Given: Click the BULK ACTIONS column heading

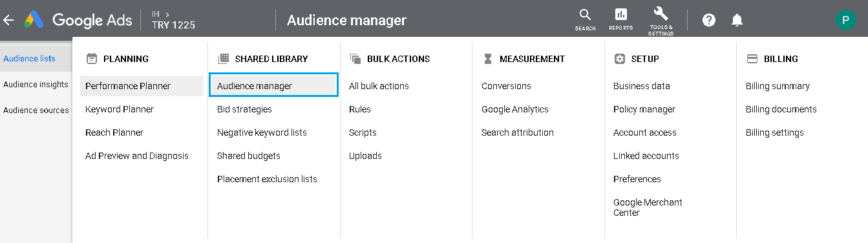Looking at the screenshot, I should coord(399,59).
